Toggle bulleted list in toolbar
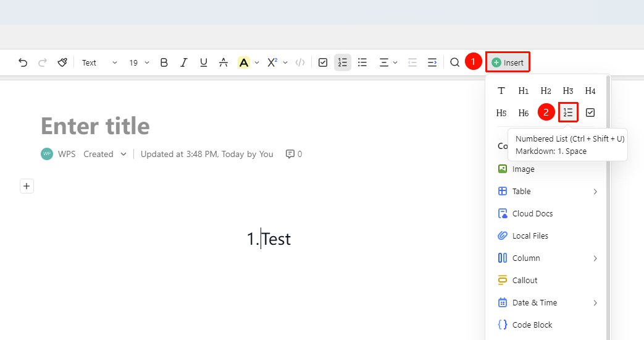Image resolution: width=644 pixels, height=340 pixels. pos(362,62)
